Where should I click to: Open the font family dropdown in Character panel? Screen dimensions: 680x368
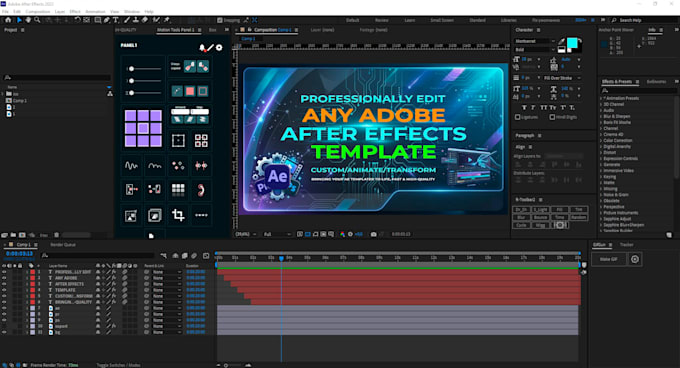[535, 41]
